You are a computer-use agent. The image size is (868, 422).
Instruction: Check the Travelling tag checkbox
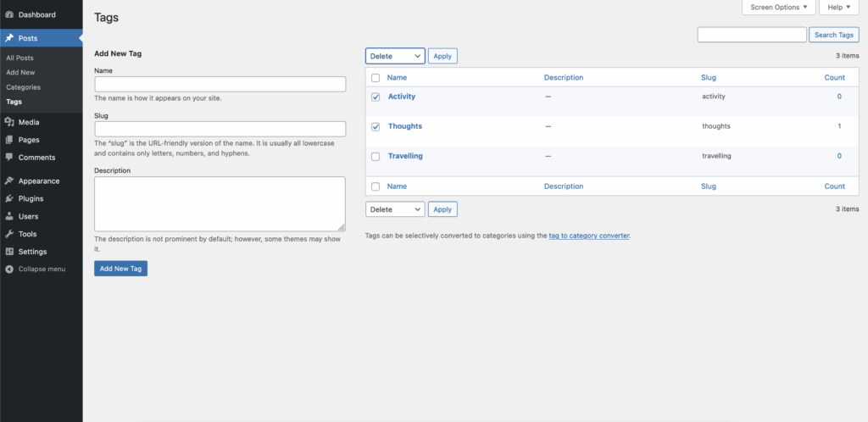point(376,157)
